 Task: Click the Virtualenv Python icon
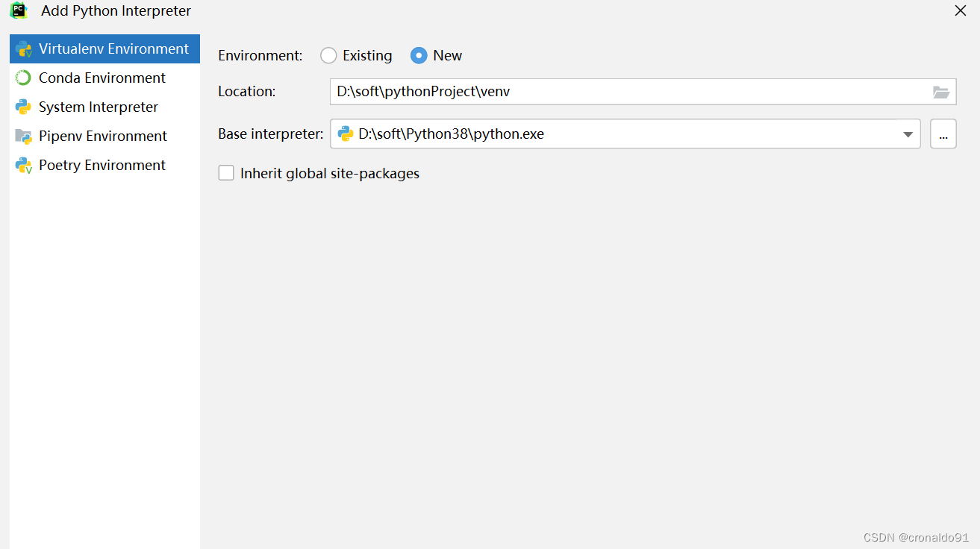23,49
